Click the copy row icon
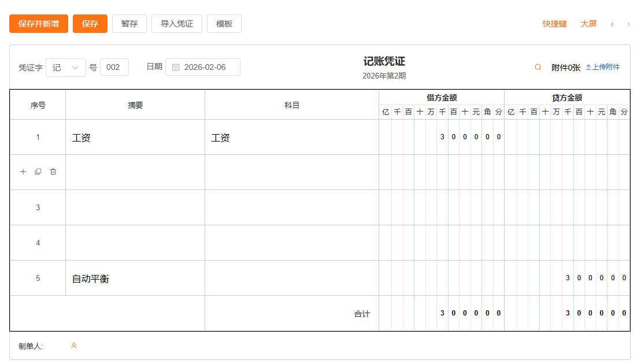Image resolution: width=641 pixels, height=364 pixels. pyautogui.click(x=38, y=172)
